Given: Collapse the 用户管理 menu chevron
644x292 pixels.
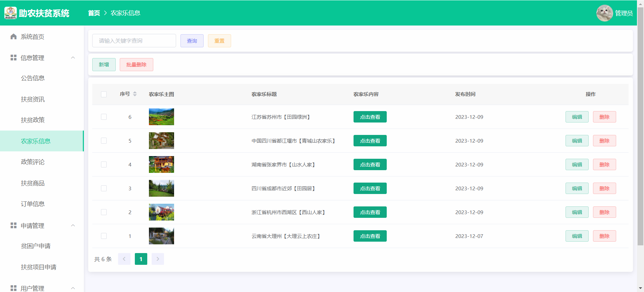Looking at the screenshot, I should 73,288.
